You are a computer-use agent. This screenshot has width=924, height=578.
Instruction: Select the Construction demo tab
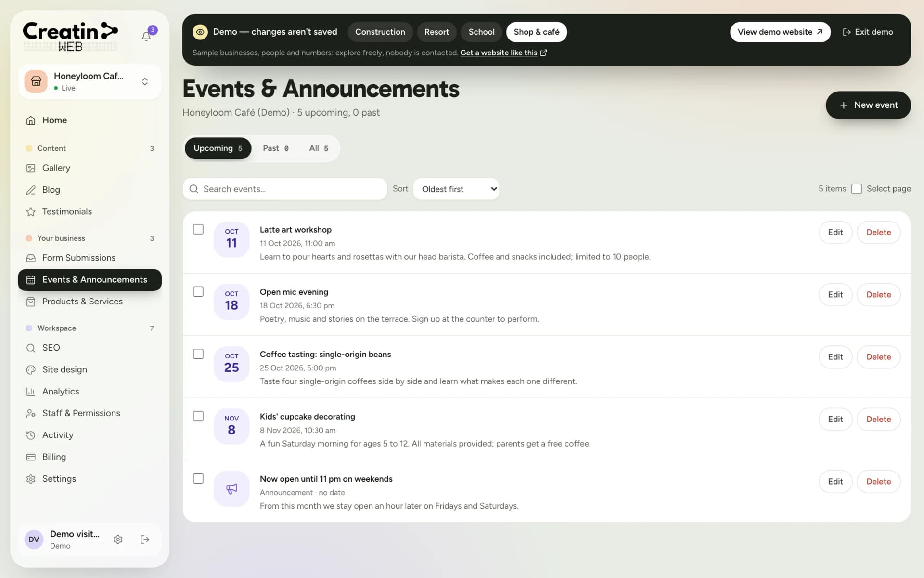click(380, 32)
